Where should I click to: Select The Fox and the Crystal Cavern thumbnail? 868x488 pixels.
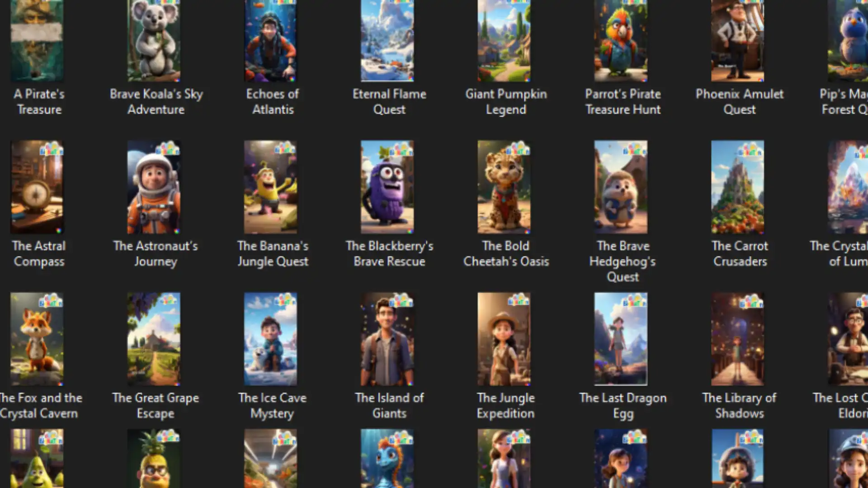(37, 339)
